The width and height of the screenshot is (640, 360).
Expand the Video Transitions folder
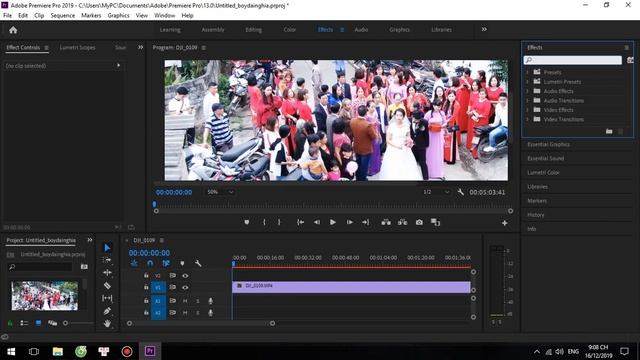[527, 119]
